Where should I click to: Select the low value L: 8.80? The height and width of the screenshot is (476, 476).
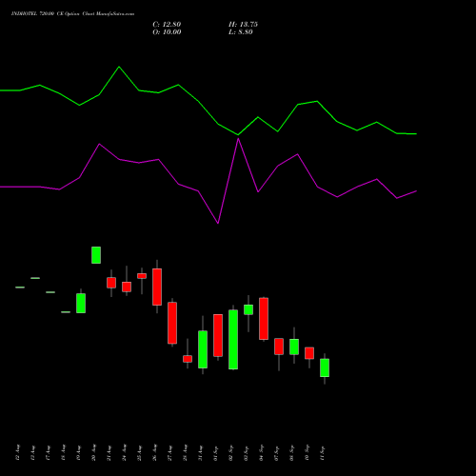click(x=241, y=32)
